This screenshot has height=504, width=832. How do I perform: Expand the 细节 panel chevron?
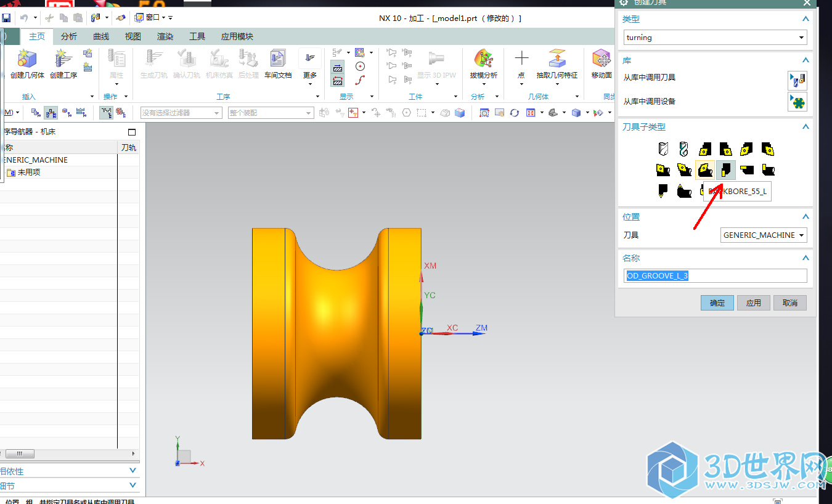[133, 486]
